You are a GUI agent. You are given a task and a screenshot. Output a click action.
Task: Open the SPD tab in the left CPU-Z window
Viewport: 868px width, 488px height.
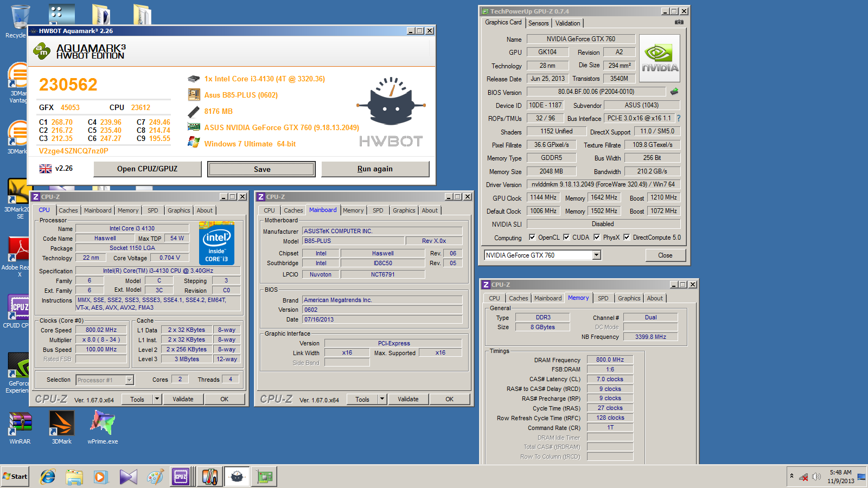coord(153,210)
